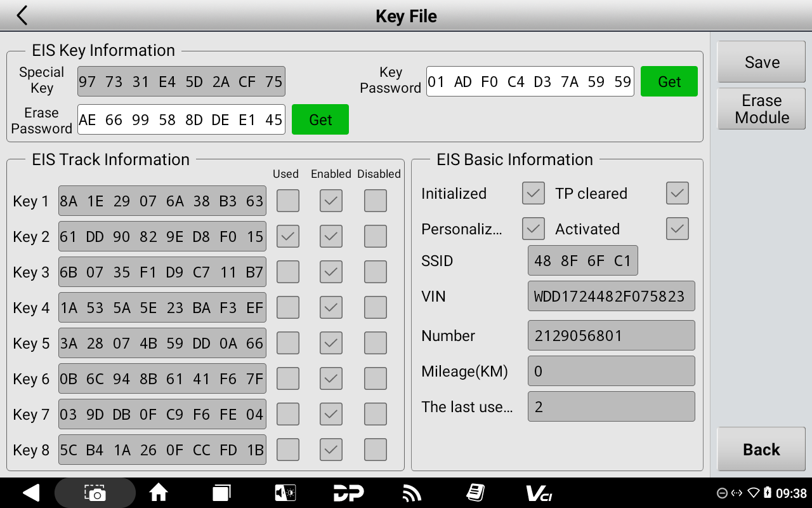Open recent apps overview icon

point(221,493)
